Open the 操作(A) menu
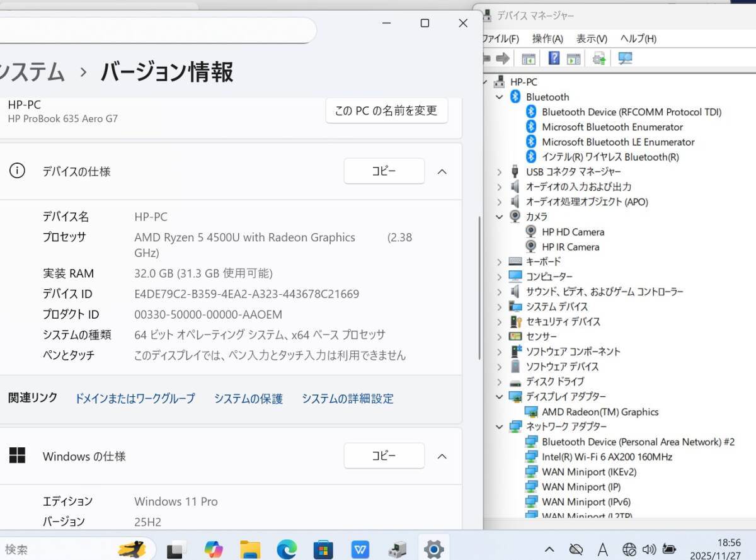This screenshot has width=756, height=560. point(547,38)
